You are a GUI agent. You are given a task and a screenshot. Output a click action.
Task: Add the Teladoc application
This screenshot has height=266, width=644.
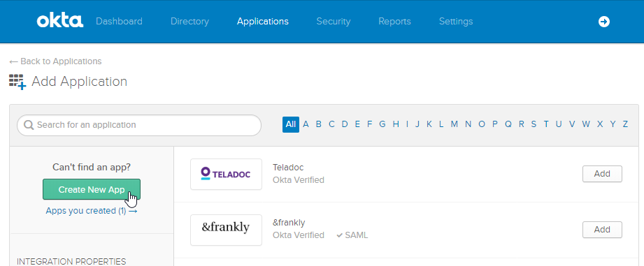602,174
